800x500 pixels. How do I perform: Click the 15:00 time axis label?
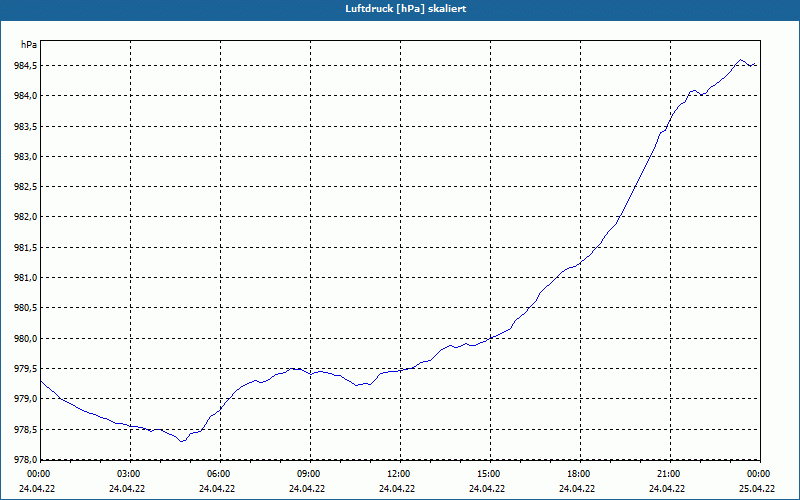490,474
